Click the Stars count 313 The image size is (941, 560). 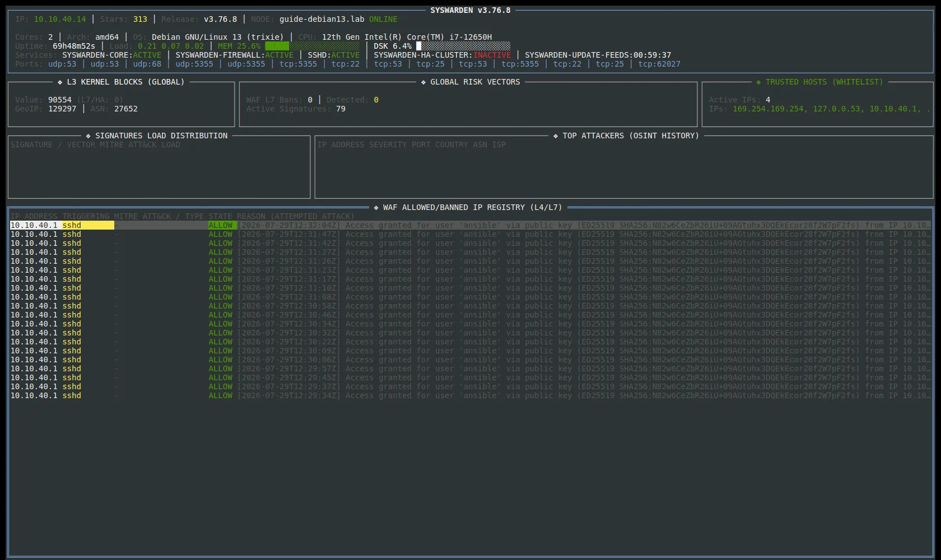pyautogui.click(x=140, y=19)
